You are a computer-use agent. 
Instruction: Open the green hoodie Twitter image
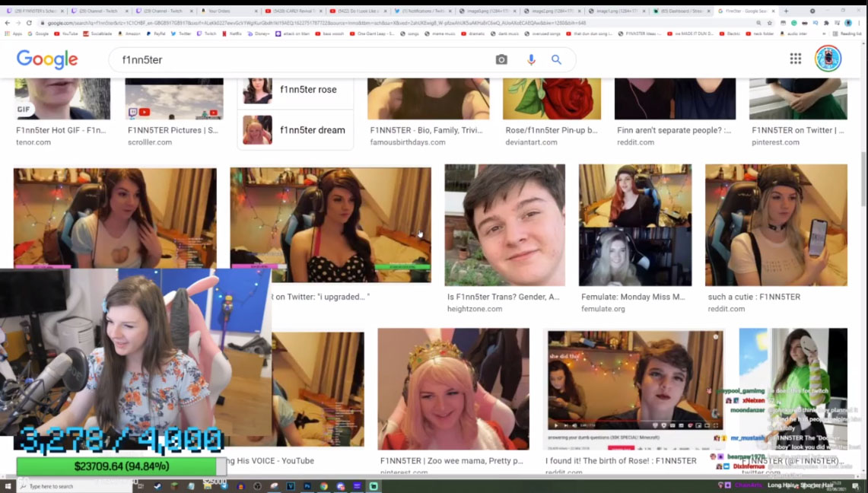click(x=793, y=389)
